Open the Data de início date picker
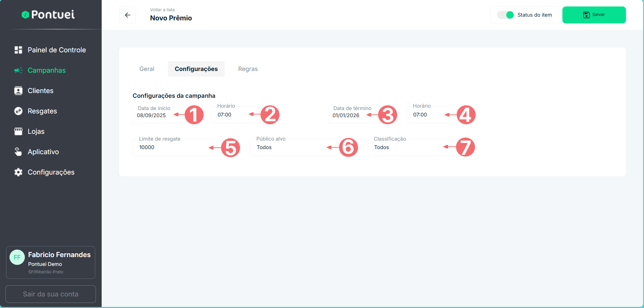This screenshot has height=308, width=644. (x=153, y=115)
